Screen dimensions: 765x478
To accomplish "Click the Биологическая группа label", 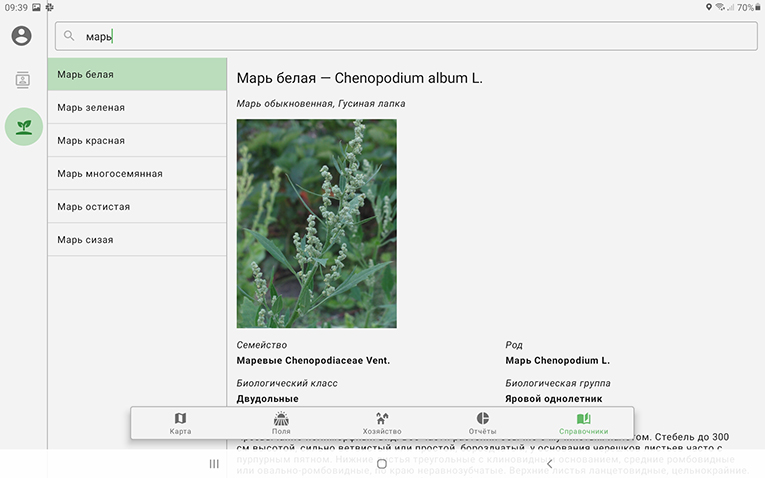I will coord(558,383).
